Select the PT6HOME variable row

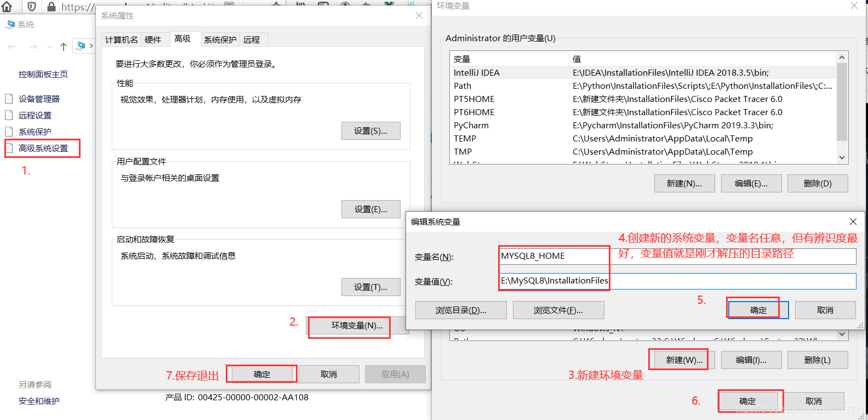[643, 112]
